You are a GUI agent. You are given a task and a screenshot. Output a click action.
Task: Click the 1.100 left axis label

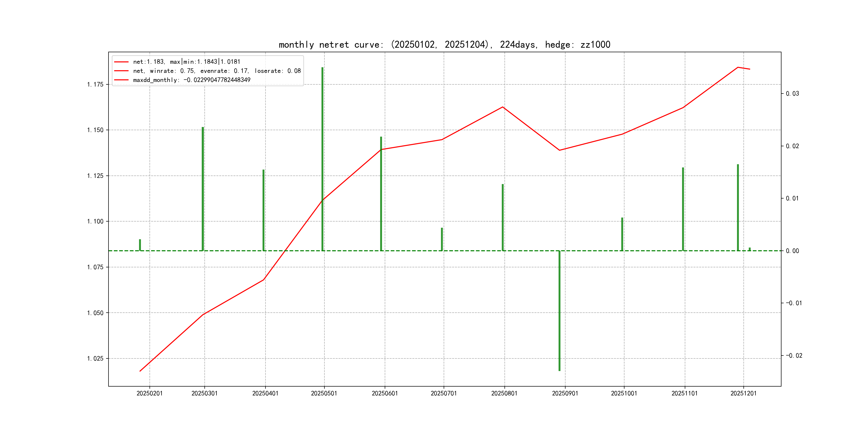point(95,221)
